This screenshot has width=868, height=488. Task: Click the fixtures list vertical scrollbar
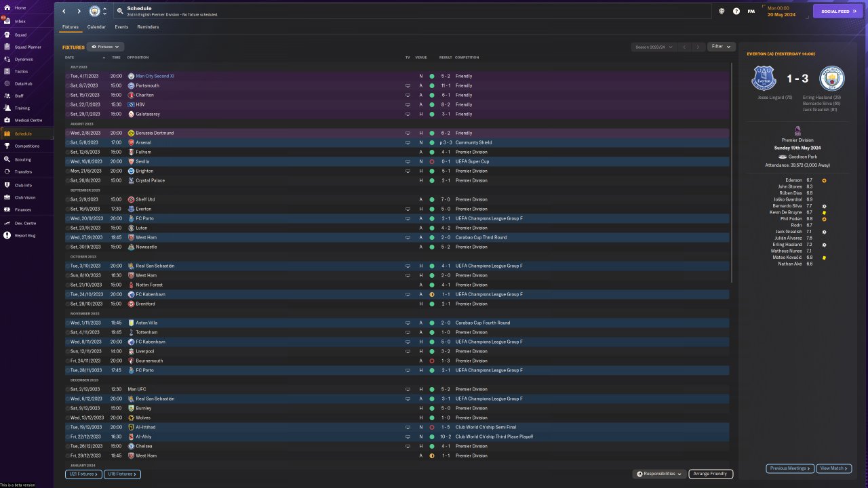point(732,173)
